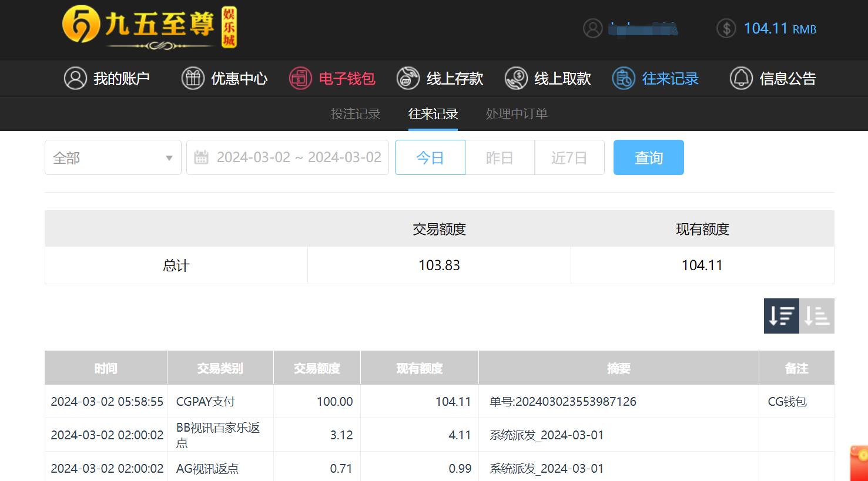Viewport: 868px width, 481px height.
Task: Click 系统派发_2024-03-01 in AG视讯 row
Action: tap(547, 469)
